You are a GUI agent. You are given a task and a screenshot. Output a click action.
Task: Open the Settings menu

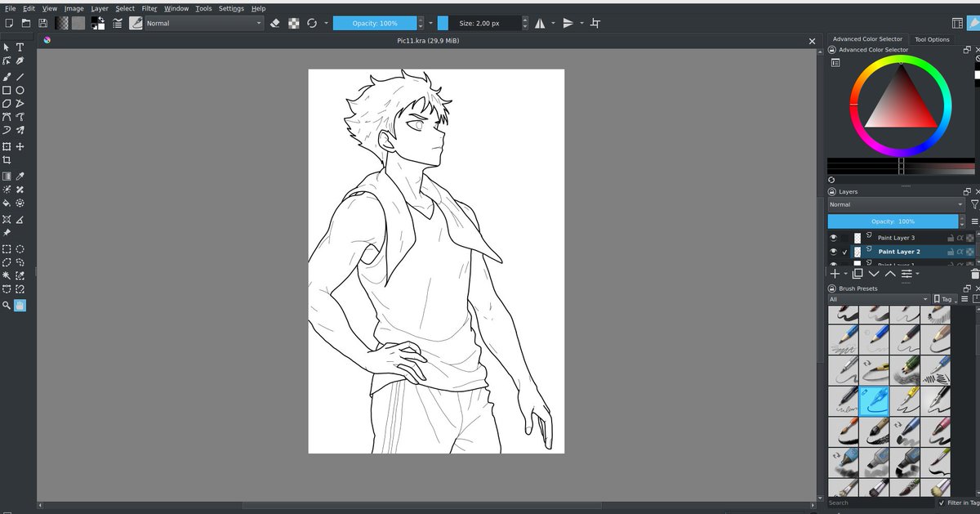230,8
